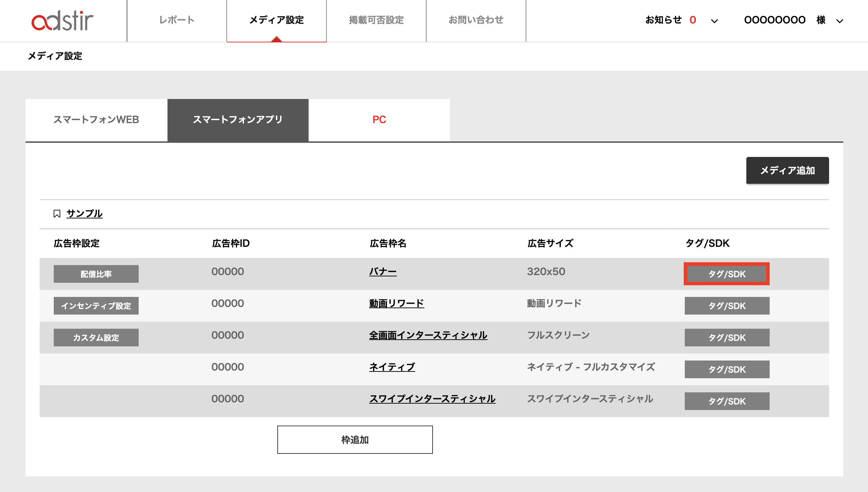Screen dimensions: 868x492
Task: Click the 00000000 account name
Action: [775, 20]
